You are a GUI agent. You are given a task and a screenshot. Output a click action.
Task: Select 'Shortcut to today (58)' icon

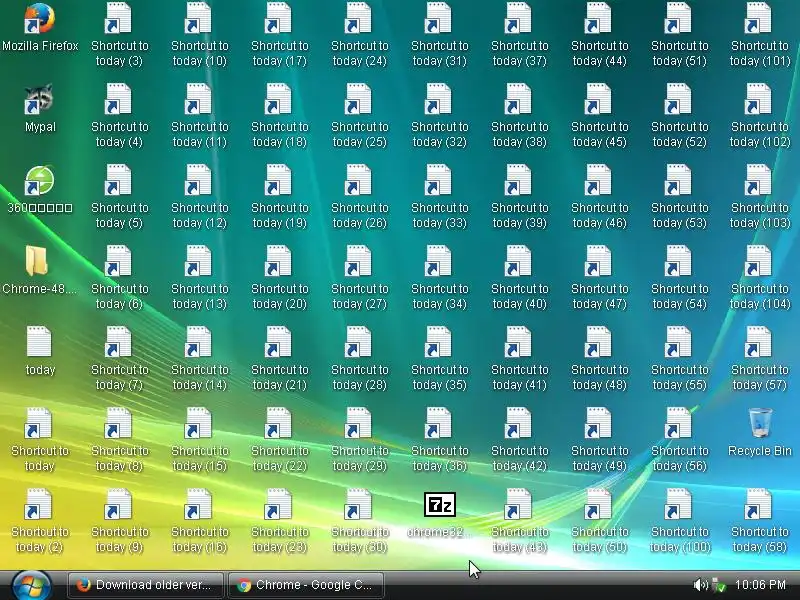tap(760, 521)
